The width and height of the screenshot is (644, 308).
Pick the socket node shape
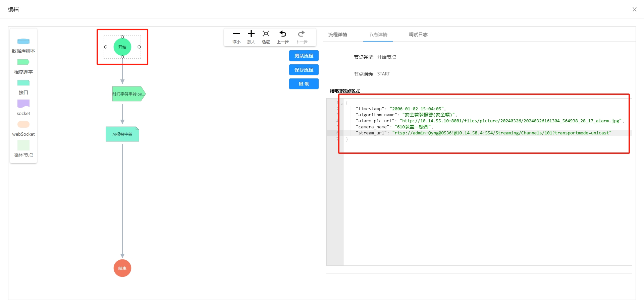click(x=23, y=104)
